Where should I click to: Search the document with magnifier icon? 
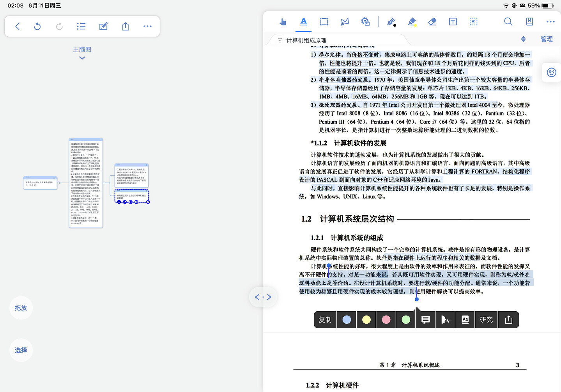508,22
